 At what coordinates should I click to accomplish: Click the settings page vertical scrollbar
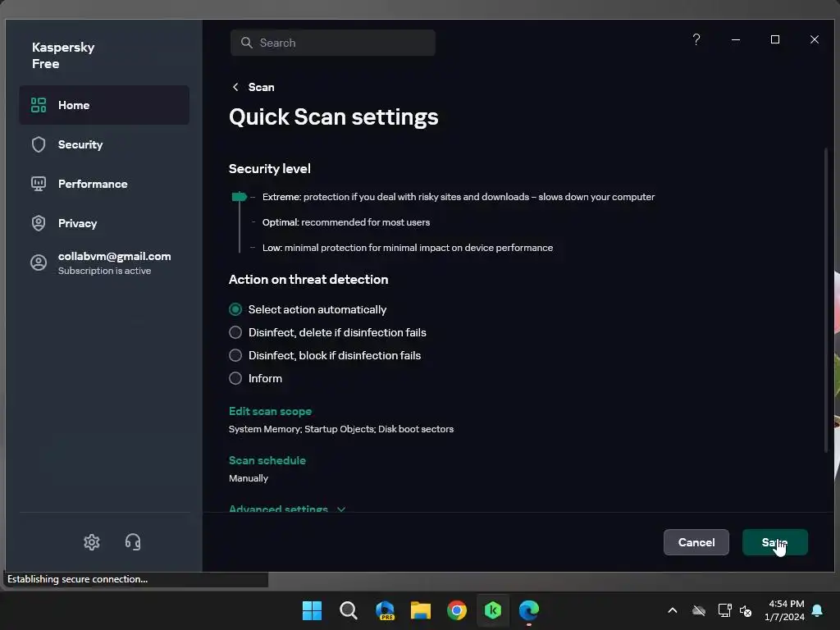[825, 300]
